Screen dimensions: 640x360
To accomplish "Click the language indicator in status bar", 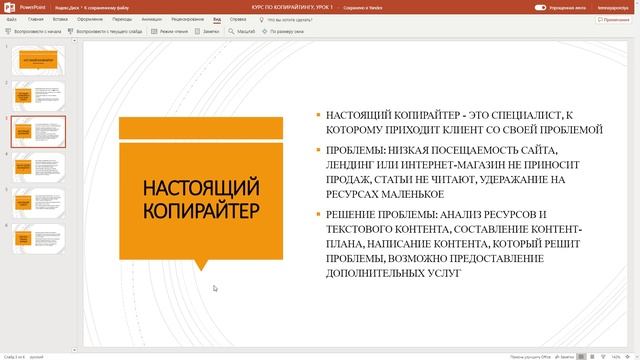I will coord(36,357).
